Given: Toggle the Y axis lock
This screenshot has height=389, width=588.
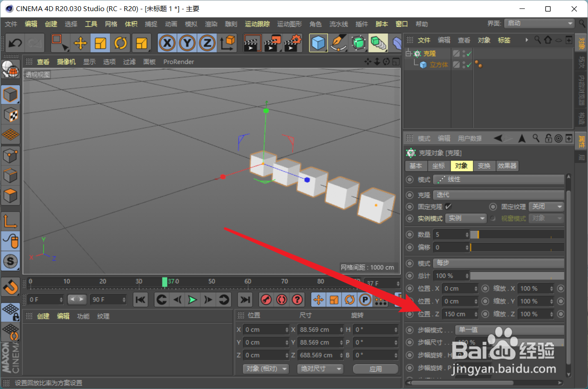Looking at the screenshot, I should 187,43.
